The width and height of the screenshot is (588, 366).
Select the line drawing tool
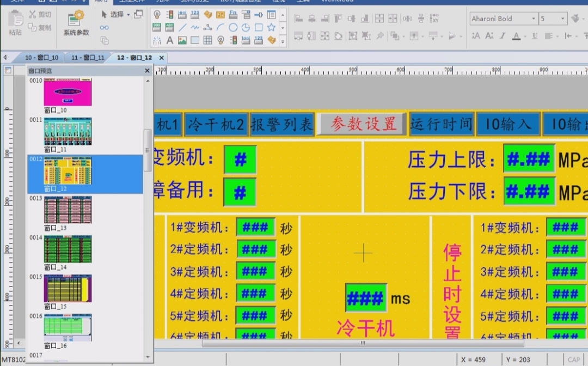click(x=182, y=27)
